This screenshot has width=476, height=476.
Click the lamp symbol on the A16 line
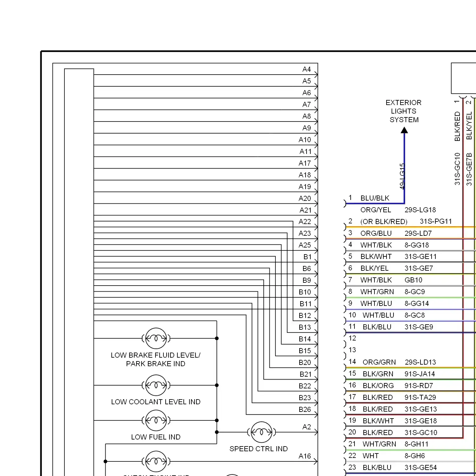click(156, 461)
